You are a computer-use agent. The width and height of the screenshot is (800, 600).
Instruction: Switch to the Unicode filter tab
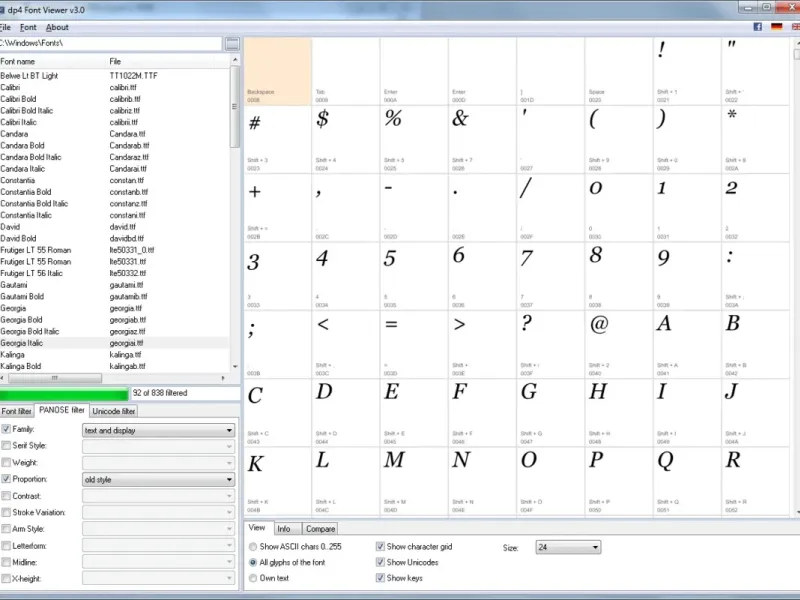[x=114, y=411]
